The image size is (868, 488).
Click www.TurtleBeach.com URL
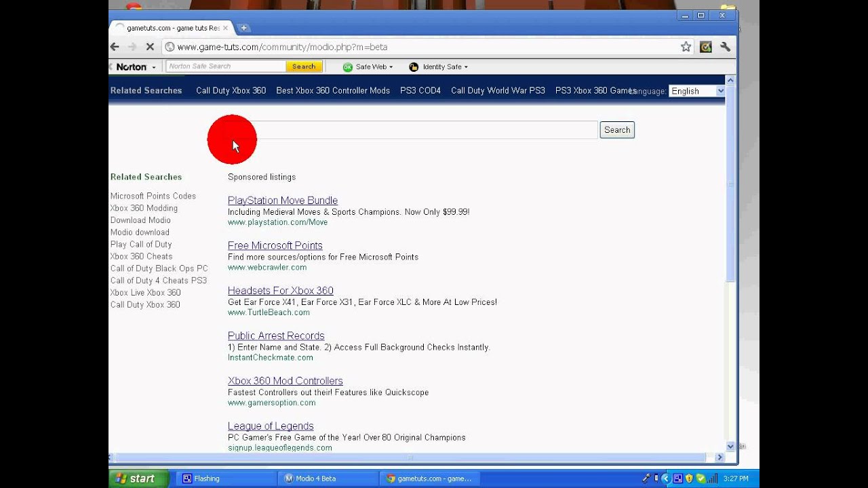point(269,312)
